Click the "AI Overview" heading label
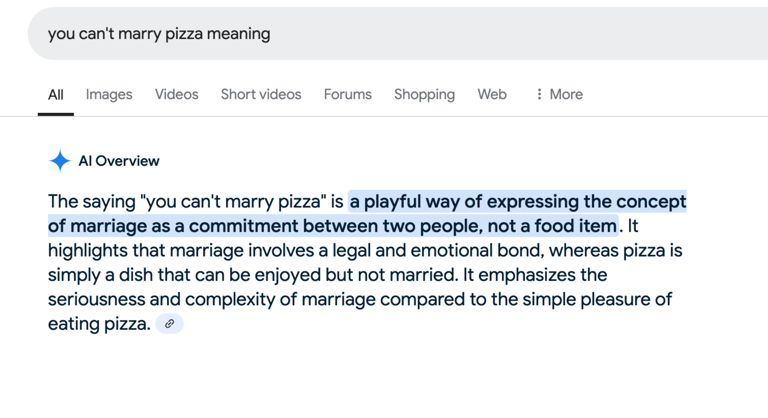Screen dimensions: 768x418 [x=119, y=161]
